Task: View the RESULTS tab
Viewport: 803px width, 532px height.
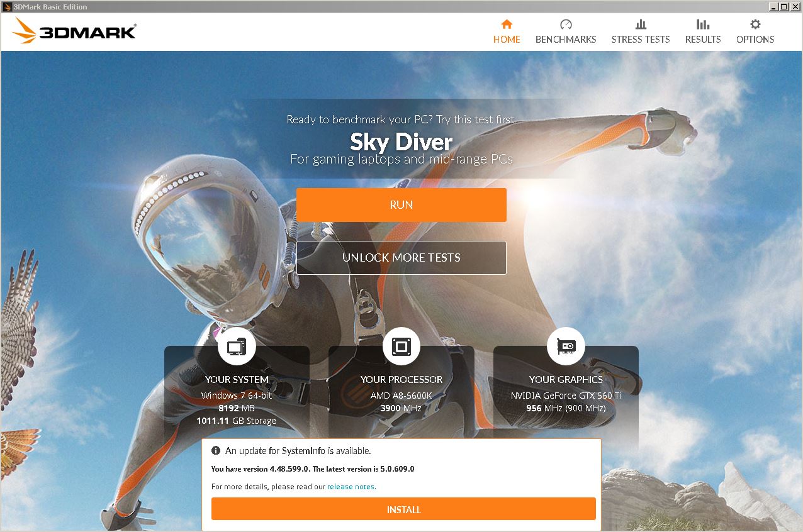Action: pyautogui.click(x=703, y=31)
